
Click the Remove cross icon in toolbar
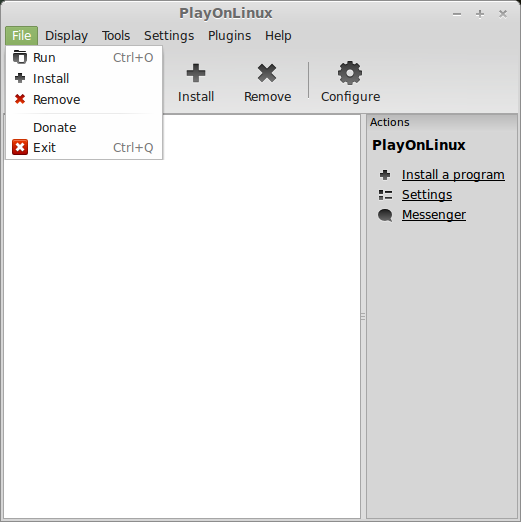tap(267, 73)
